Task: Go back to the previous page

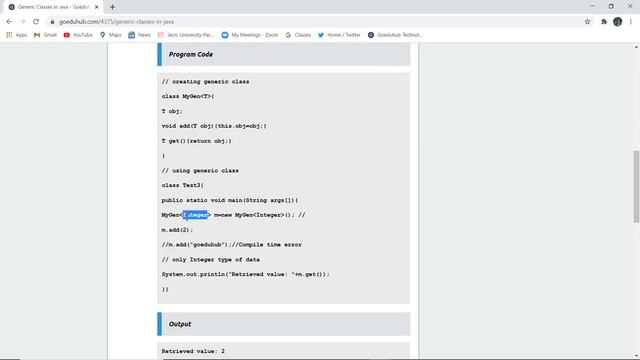Action: 9,22
